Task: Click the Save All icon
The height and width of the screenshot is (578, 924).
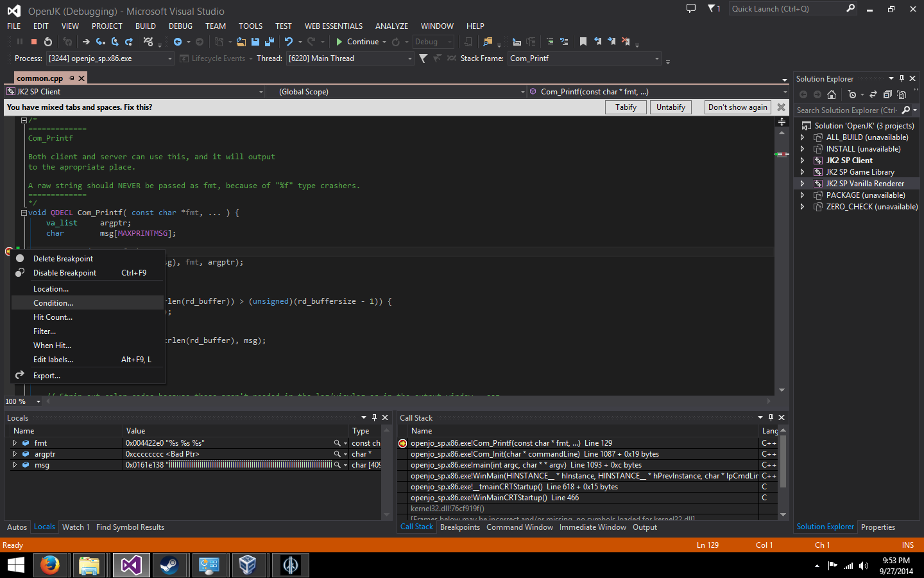Action: [x=269, y=42]
